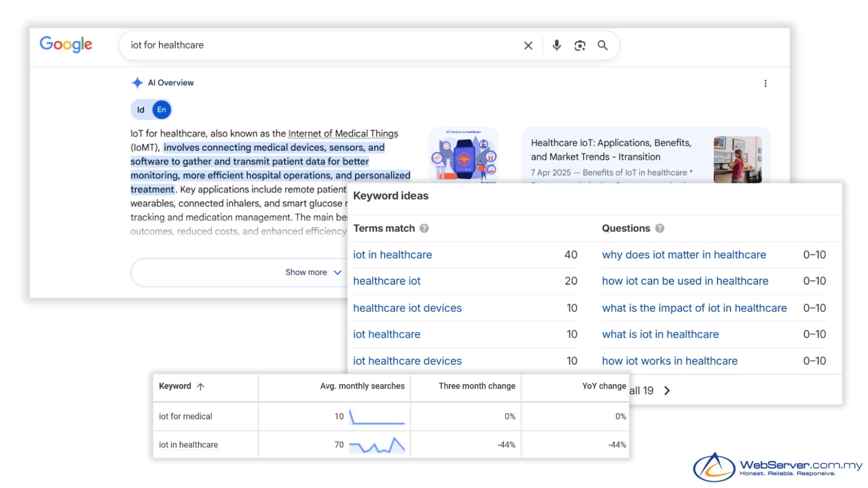This screenshot has height=488, width=868.
Task: Open AI Overview three-dot options menu
Action: pos(765,84)
